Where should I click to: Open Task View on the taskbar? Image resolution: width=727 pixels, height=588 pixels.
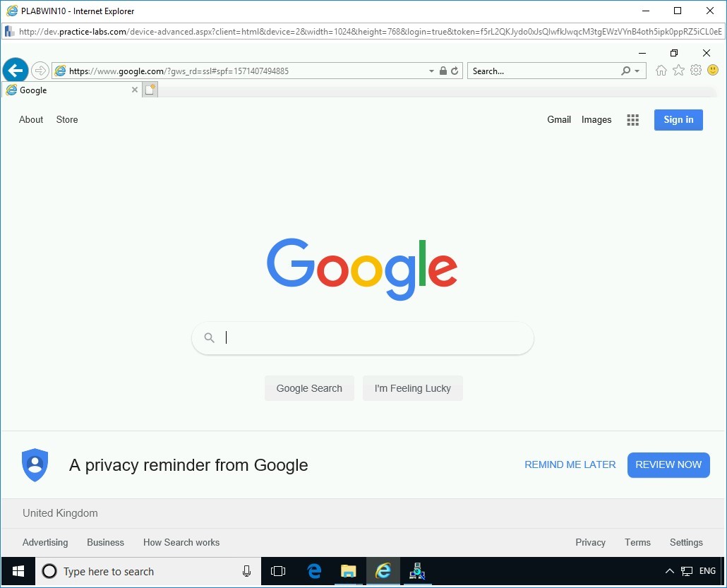pos(277,571)
